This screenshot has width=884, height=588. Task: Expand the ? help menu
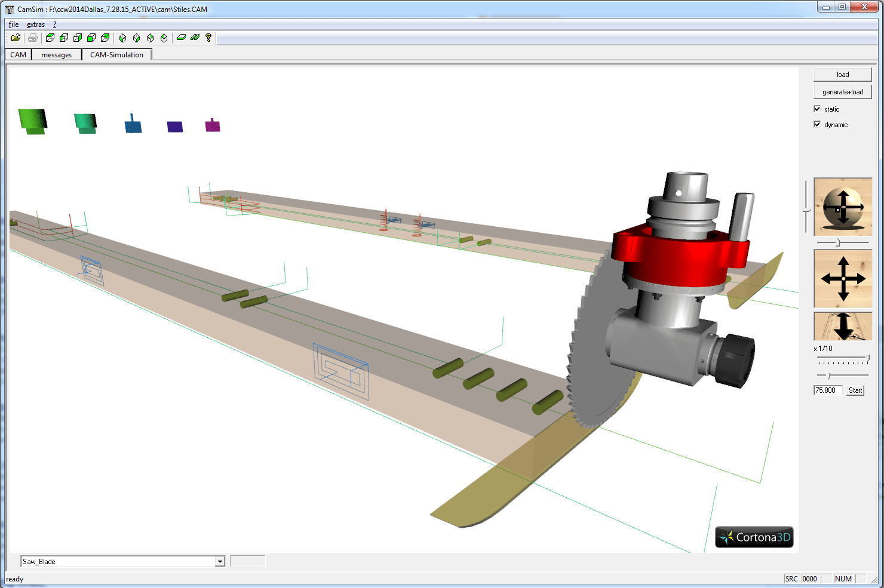54,24
